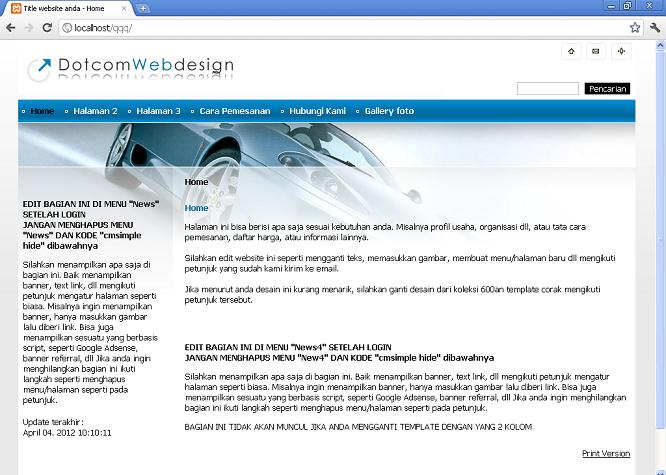Open the Halaman 3 menu item

(x=158, y=111)
